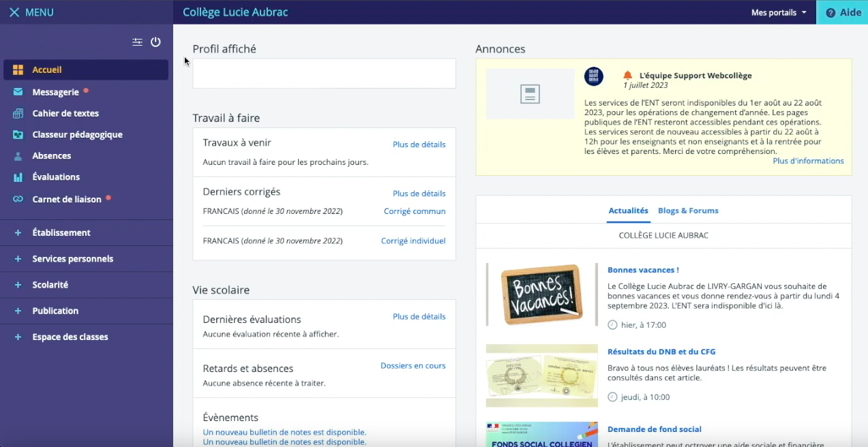Click the settings sliders icon in sidebar
Screen dimensions: 868x447
[137, 42]
